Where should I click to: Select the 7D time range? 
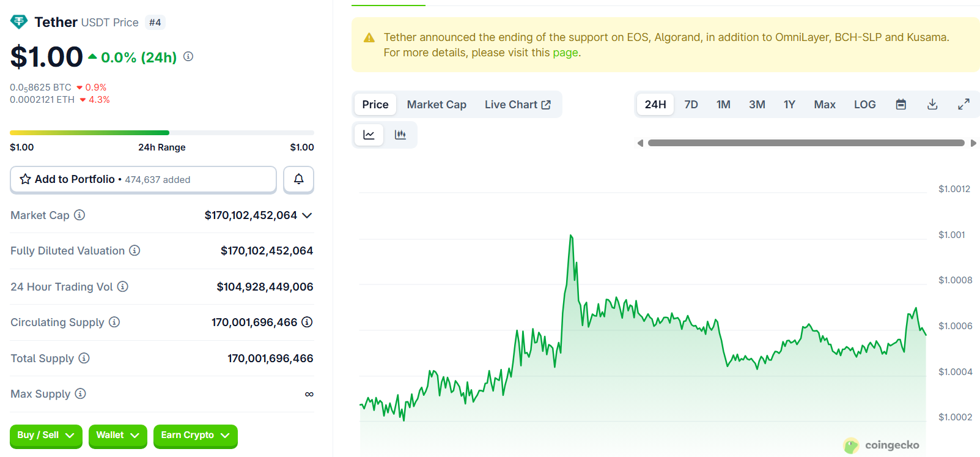tap(691, 105)
